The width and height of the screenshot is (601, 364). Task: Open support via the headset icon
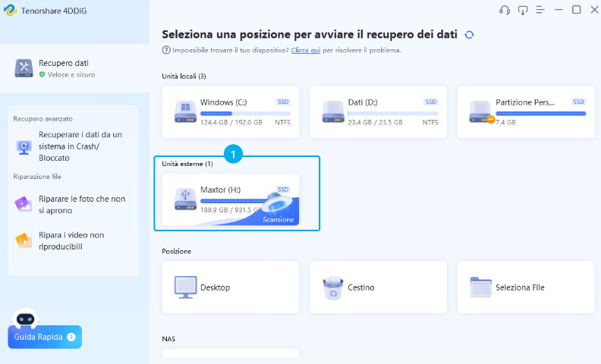[505, 11]
